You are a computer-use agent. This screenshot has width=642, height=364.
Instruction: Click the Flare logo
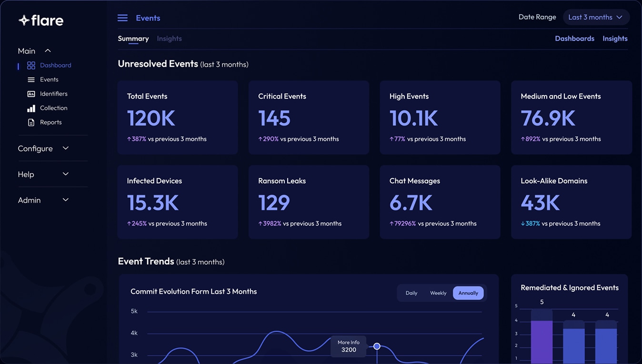(x=41, y=20)
